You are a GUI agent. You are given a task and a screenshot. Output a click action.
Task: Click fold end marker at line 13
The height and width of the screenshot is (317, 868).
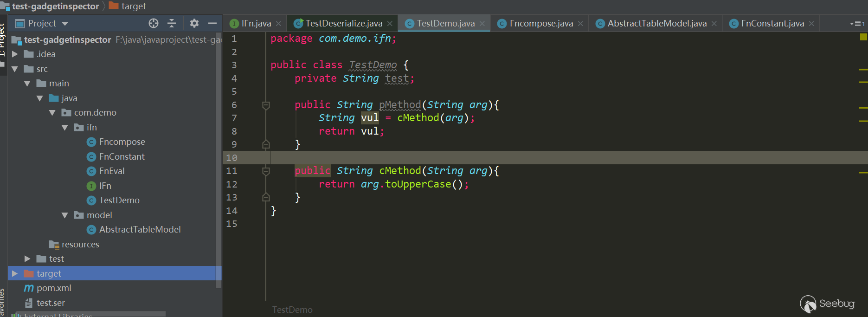(x=266, y=197)
